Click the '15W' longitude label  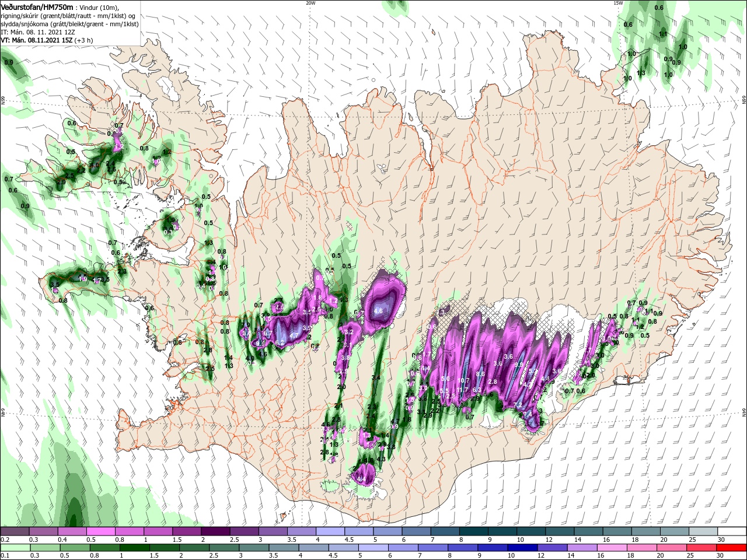618,3
